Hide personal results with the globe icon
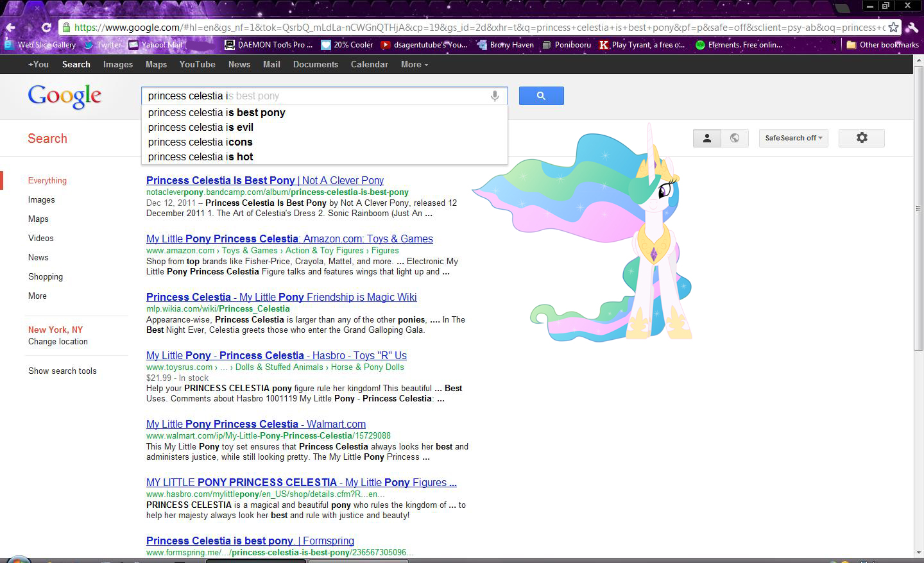This screenshot has width=924, height=563. coord(735,138)
